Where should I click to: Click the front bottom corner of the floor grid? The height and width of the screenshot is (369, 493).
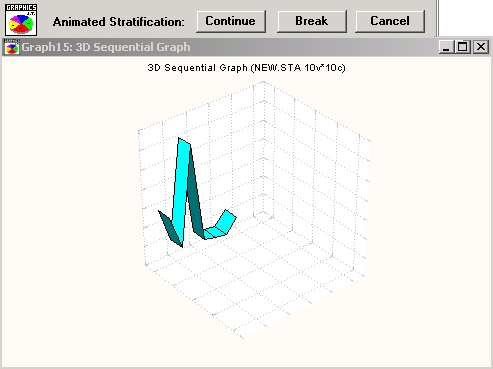pyautogui.click(x=243, y=338)
